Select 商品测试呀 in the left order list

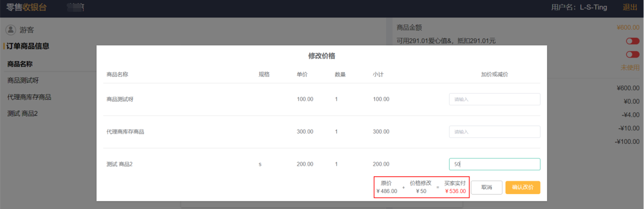pos(23,80)
